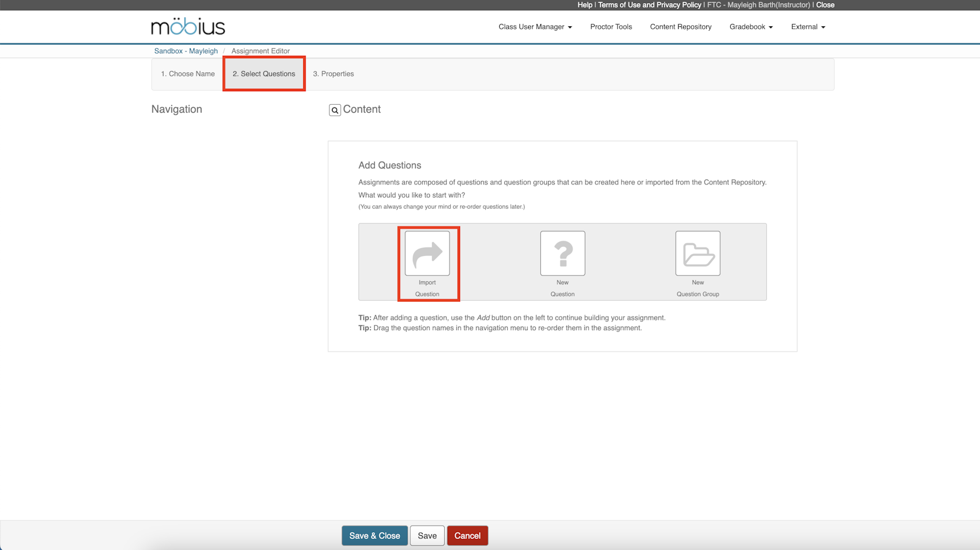Viewport: 980px width, 550px height.
Task: Open Terms of Use and Privacy Policy
Action: 649,5
